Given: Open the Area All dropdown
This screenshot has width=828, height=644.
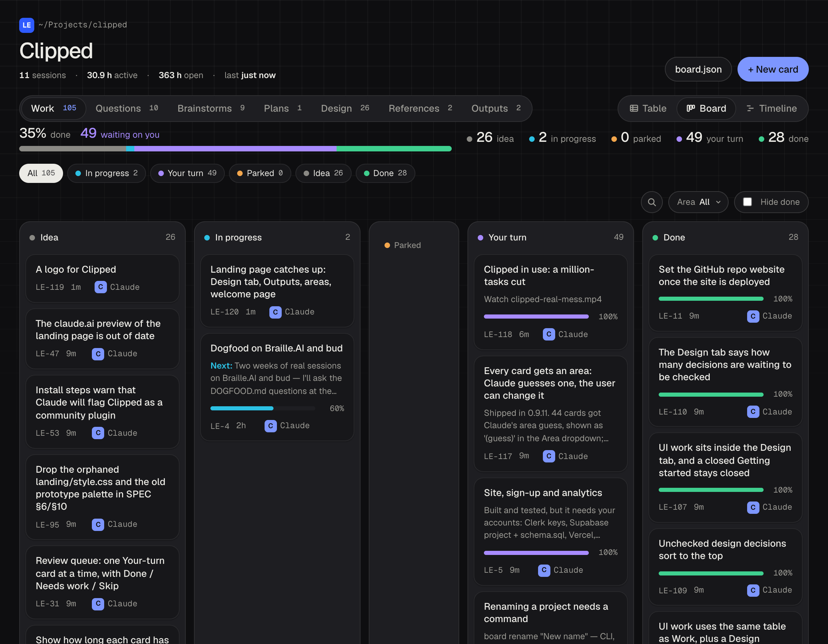Looking at the screenshot, I should pos(698,202).
